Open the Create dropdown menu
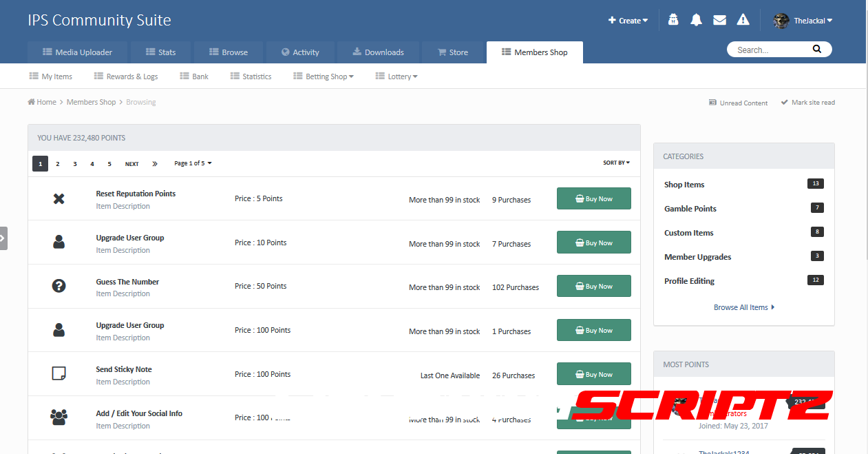Viewport: 868px width, 454px height. 628,21
